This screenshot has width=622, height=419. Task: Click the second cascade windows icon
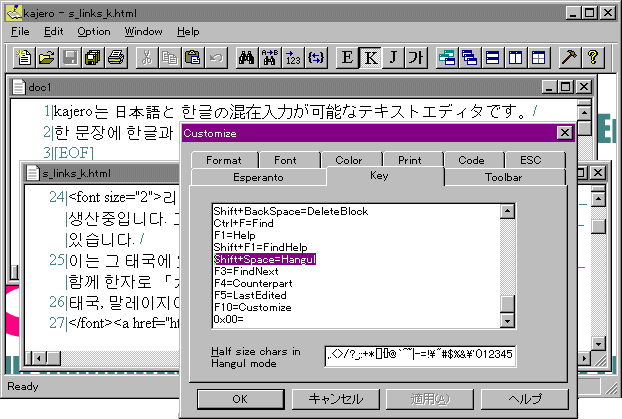[x=470, y=58]
